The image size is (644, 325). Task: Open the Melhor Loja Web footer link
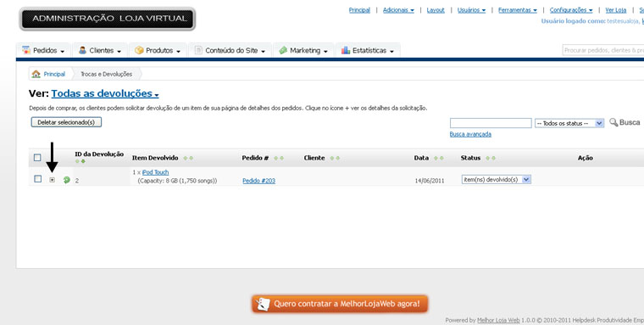[x=498, y=320]
